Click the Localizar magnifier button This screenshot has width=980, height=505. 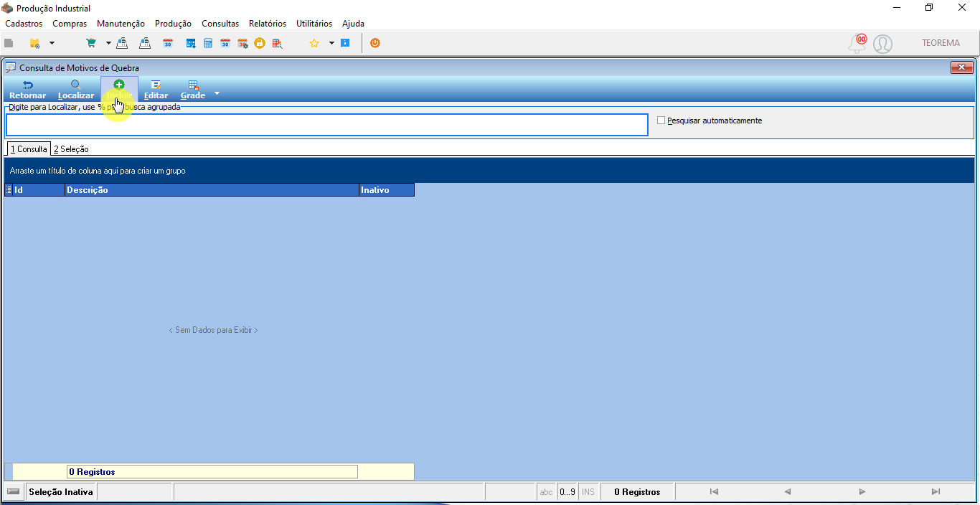pyautogui.click(x=76, y=90)
